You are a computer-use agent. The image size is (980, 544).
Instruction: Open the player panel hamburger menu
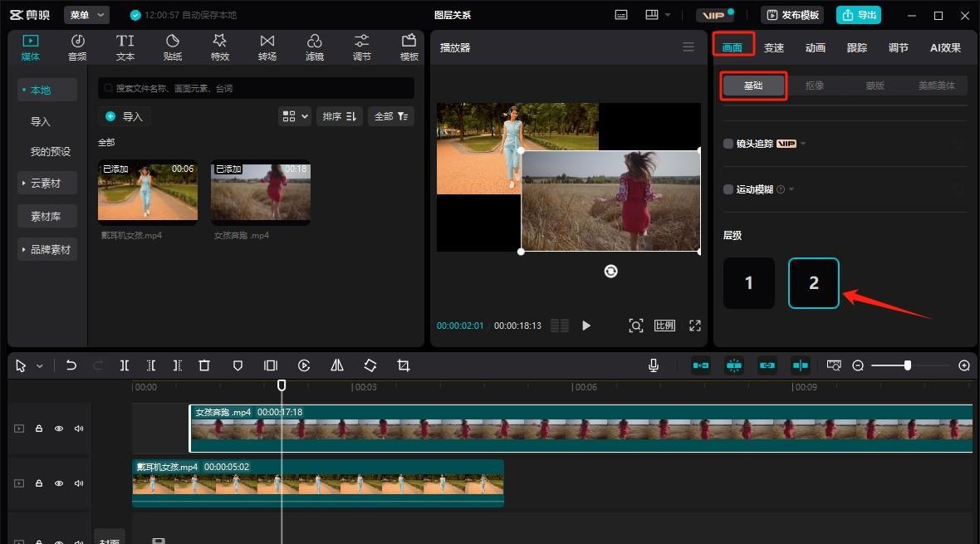pos(688,47)
